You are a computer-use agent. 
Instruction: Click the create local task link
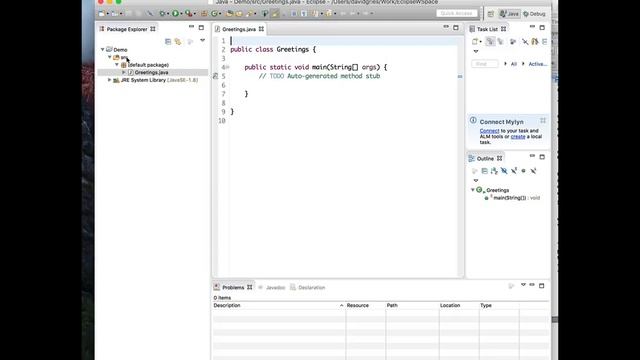(x=518, y=136)
